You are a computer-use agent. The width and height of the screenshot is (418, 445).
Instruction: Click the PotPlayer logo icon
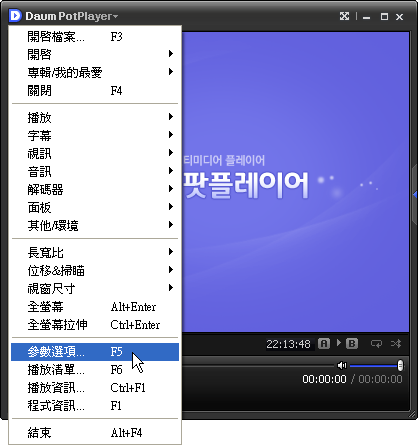click(15, 16)
